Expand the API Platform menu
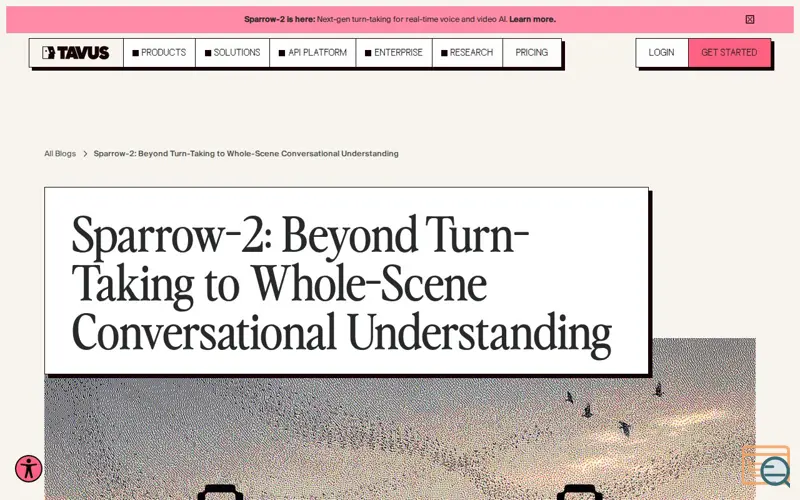 313,53
